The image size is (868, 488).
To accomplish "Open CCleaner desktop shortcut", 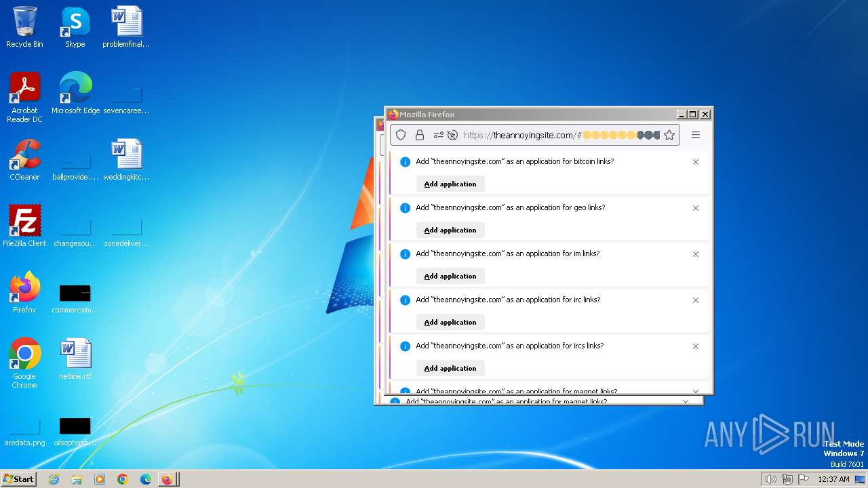I will (24, 161).
